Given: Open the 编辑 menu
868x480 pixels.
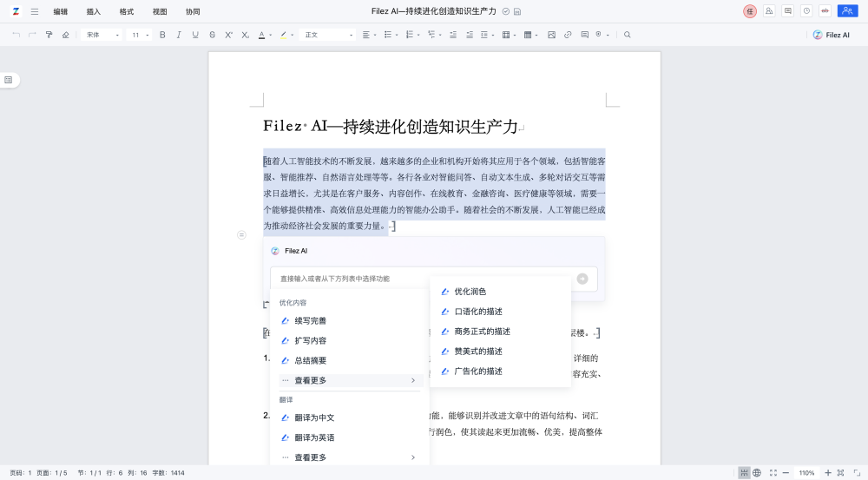Looking at the screenshot, I should pyautogui.click(x=61, y=11).
